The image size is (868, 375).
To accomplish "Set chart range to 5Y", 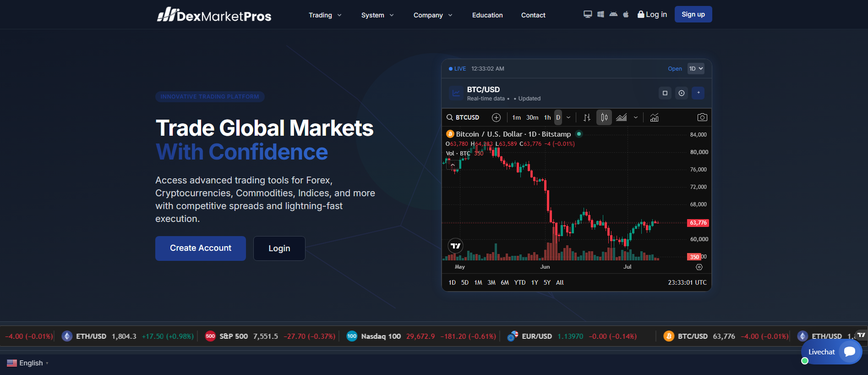I will click(x=547, y=282).
